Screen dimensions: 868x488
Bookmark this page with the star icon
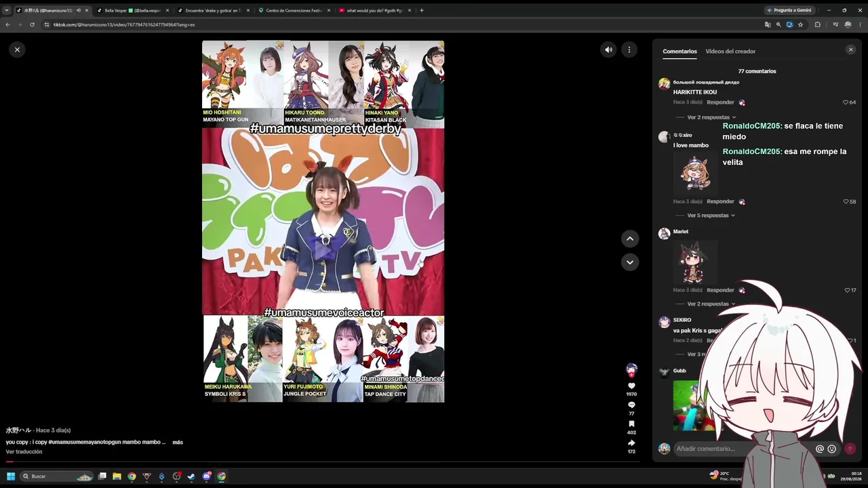tap(800, 24)
